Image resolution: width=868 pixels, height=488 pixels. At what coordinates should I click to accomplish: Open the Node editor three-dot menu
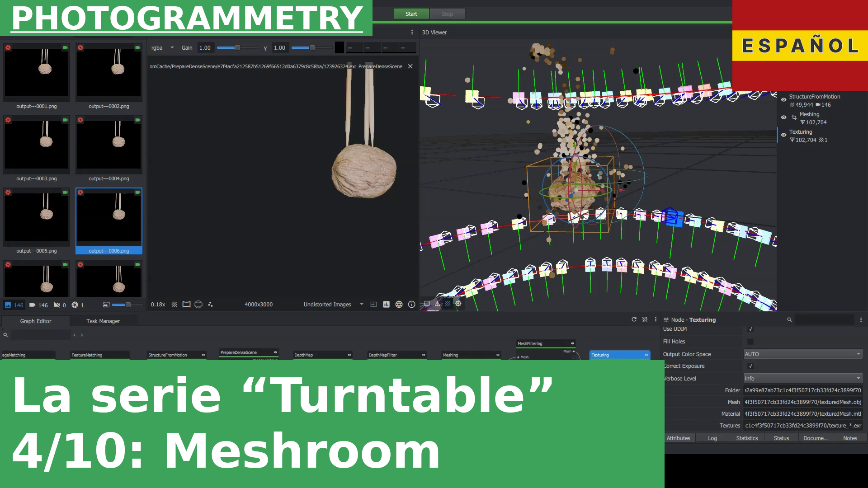pyautogui.click(x=861, y=320)
